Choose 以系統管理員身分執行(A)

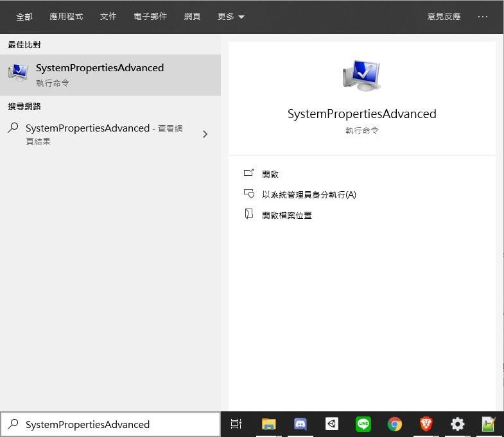(x=309, y=194)
